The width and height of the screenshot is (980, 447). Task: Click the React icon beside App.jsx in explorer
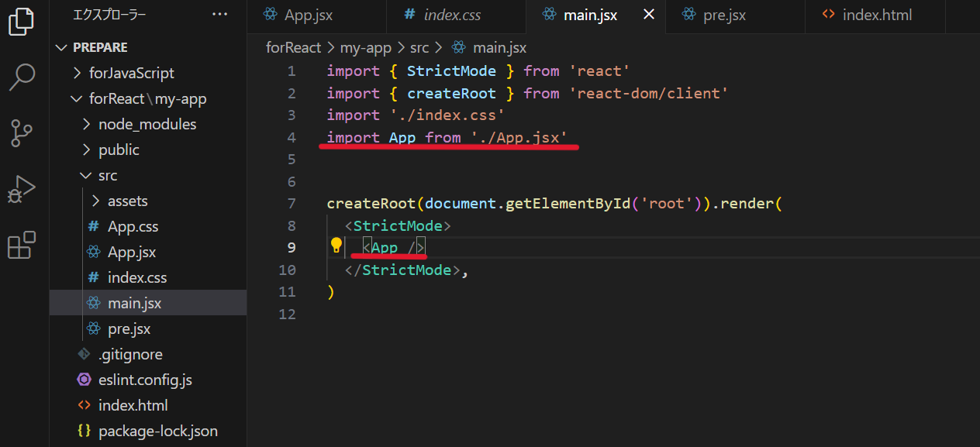click(94, 252)
